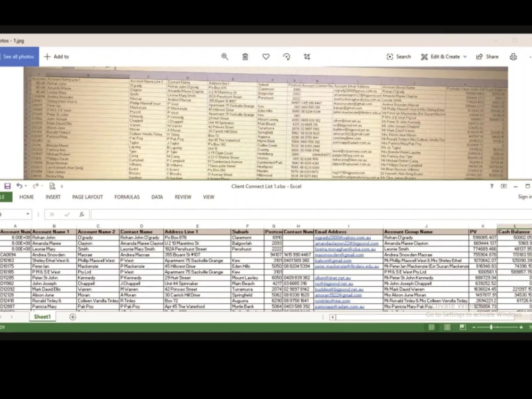Select the zoom magnifier icon in Photos
Image resolution: width=532 pixels, height=399 pixels.
coord(225,56)
